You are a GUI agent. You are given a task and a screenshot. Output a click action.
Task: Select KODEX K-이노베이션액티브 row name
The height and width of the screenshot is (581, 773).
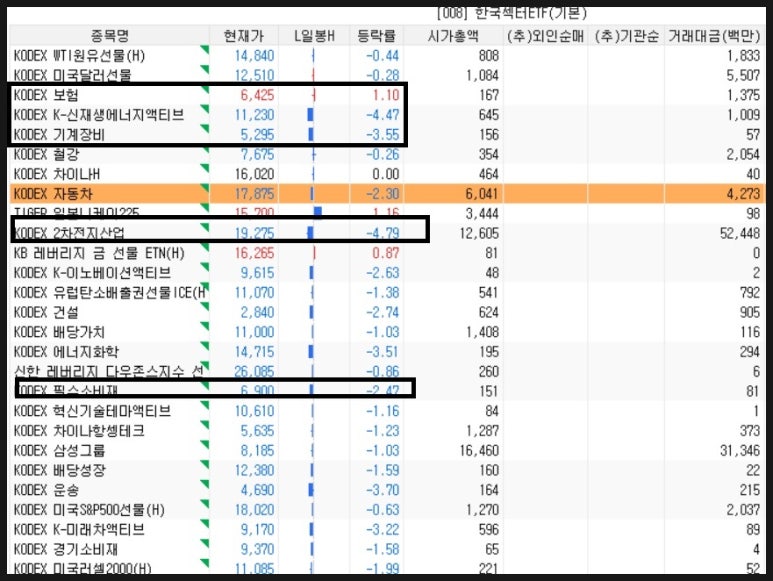point(92,273)
